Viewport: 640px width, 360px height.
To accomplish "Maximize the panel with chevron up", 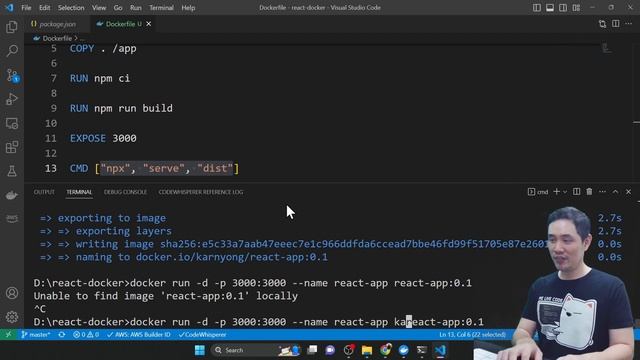I will (x=616, y=191).
